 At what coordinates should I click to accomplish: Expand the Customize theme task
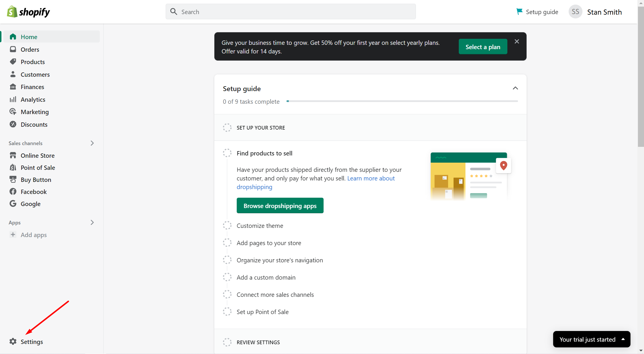pos(260,226)
